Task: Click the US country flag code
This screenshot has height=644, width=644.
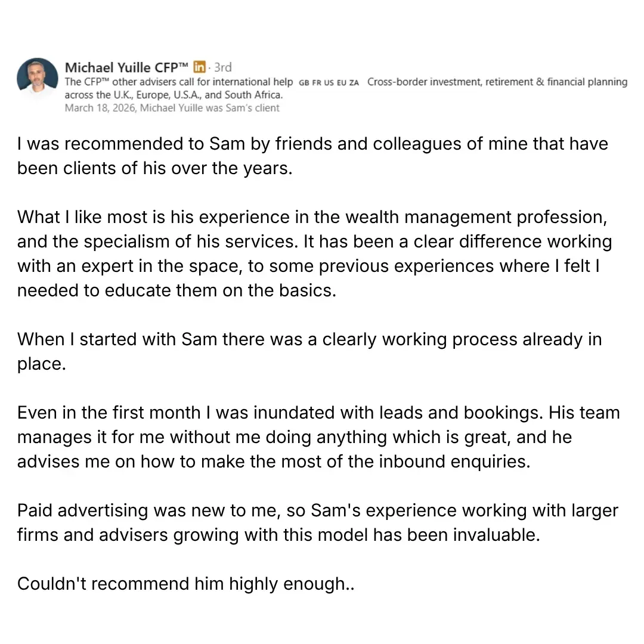Action: coord(329,82)
